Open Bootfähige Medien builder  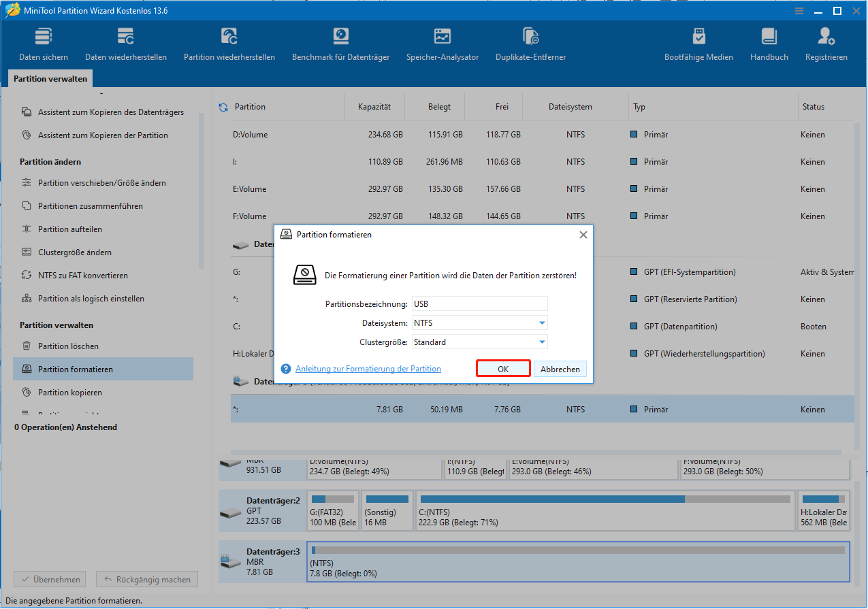[x=698, y=43]
